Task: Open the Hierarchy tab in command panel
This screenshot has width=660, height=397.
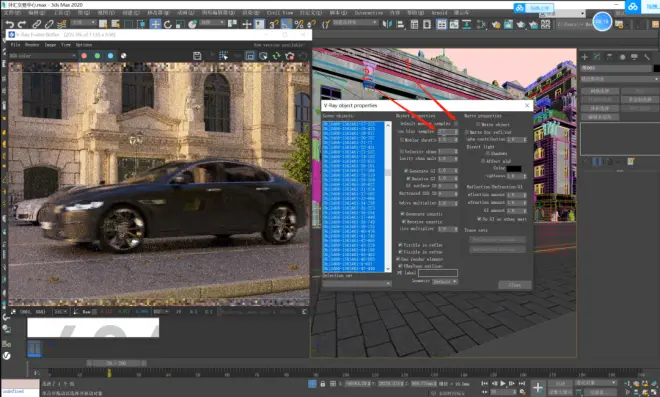Action: coord(609,57)
